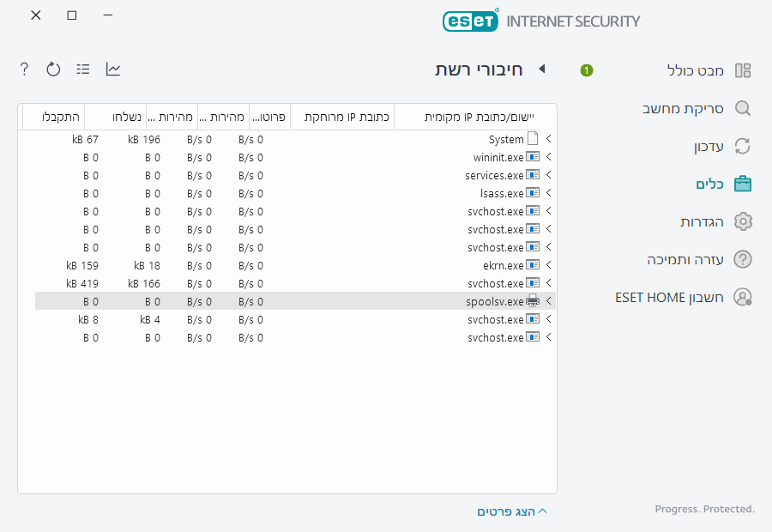Open the network activity graph icon
The image size is (772, 532).
tap(112, 69)
